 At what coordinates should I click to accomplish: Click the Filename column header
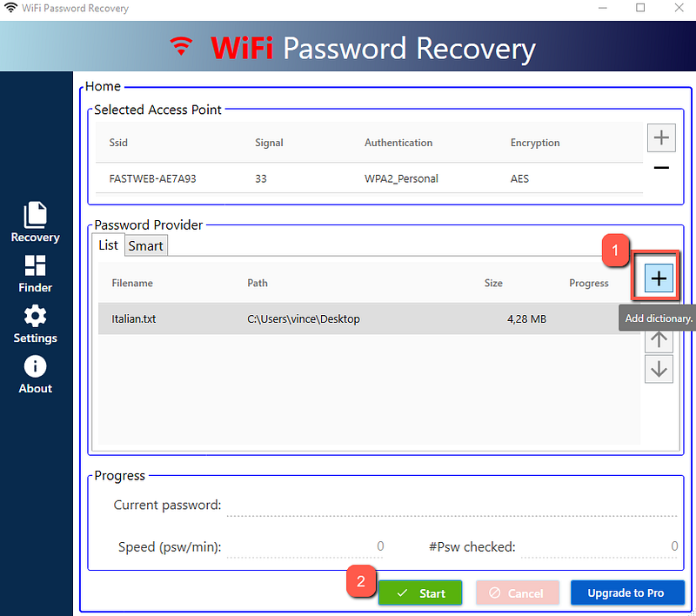[132, 283]
